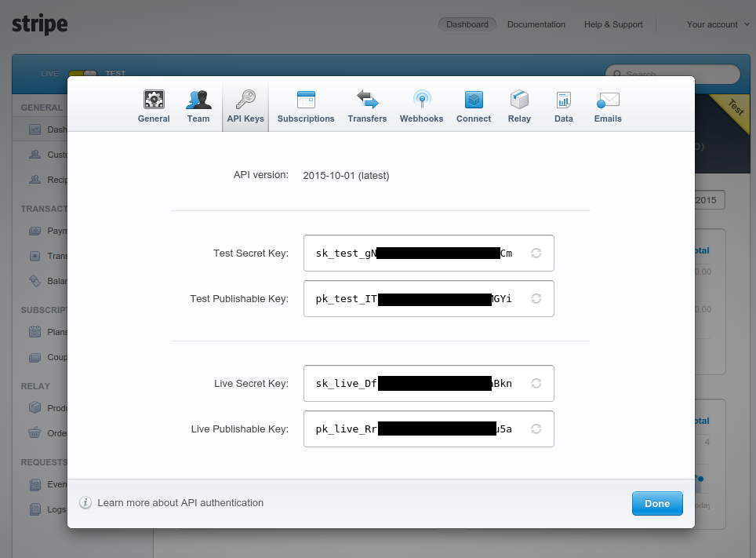Image resolution: width=756 pixels, height=558 pixels.
Task: Click the Logs sidebar icon
Action: click(x=35, y=509)
